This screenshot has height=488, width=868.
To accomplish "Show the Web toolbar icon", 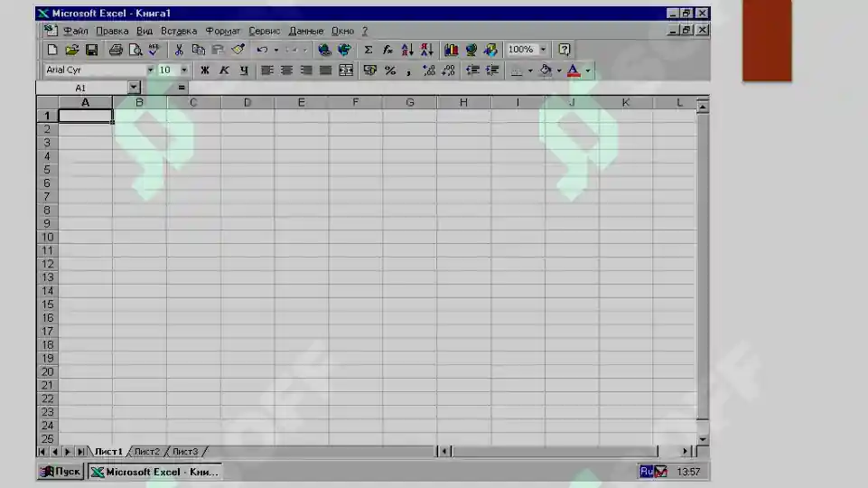I will (x=344, y=50).
